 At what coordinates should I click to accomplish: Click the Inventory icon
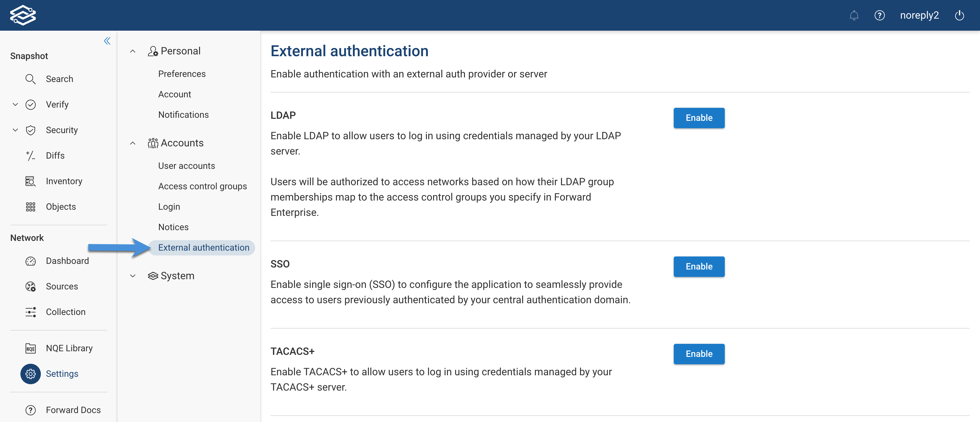[30, 181]
